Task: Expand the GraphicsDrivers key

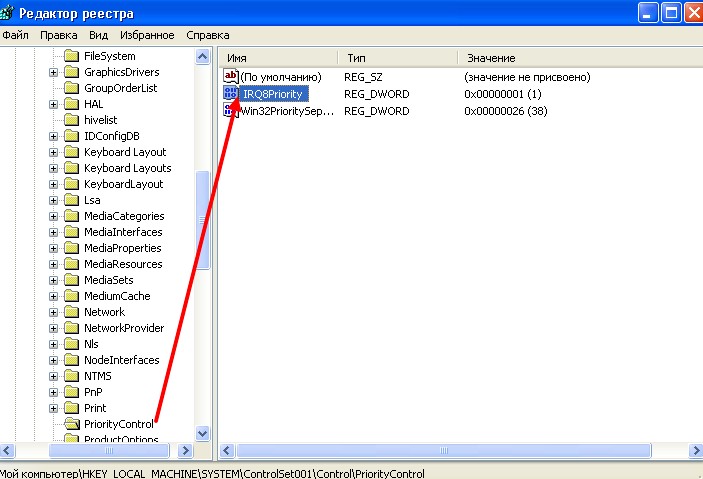Action: coord(53,72)
